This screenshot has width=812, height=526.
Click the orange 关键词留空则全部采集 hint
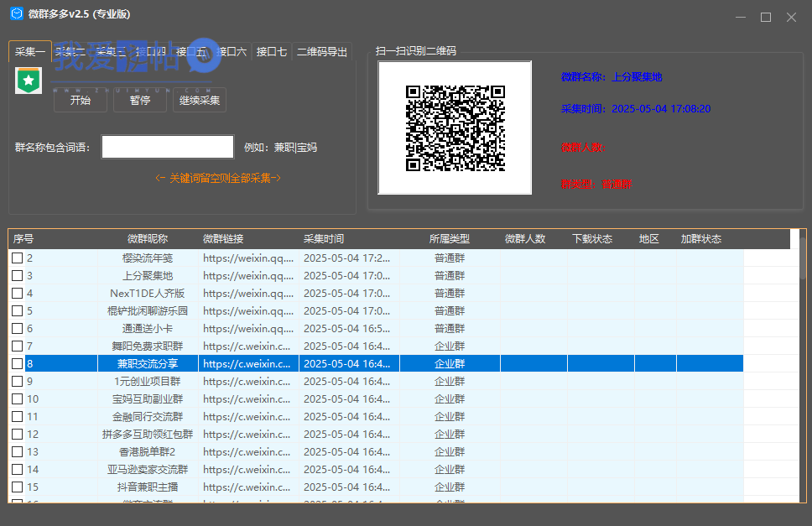pyautogui.click(x=218, y=178)
